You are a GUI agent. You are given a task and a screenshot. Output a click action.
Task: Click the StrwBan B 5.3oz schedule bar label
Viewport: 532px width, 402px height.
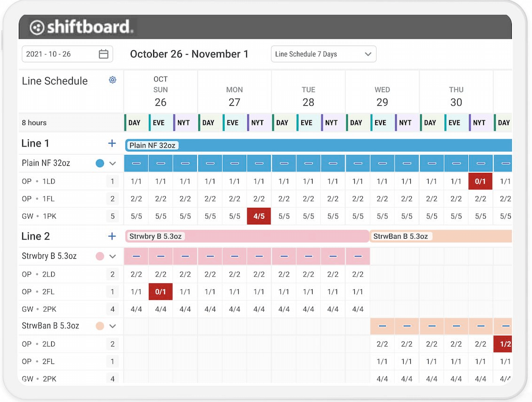[x=401, y=236]
